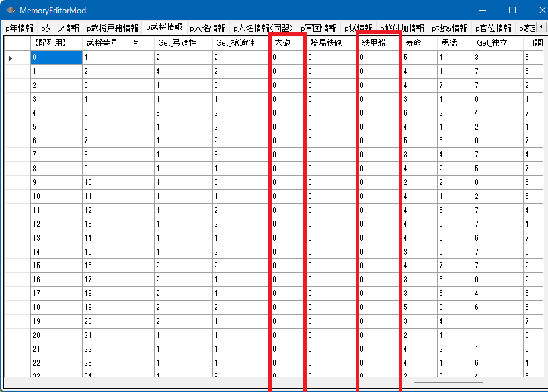Switch to the p大名情報 tab
This screenshot has width=548, height=392.
pos(207,28)
